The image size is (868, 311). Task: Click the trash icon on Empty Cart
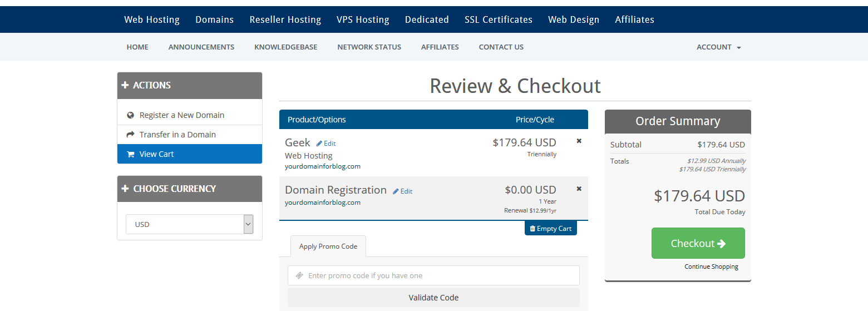click(x=532, y=229)
